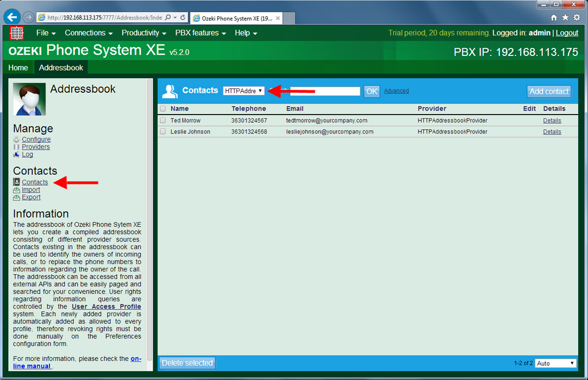Click the OK search button
The height and width of the screenshot is (380, 588).
(372, 91)
